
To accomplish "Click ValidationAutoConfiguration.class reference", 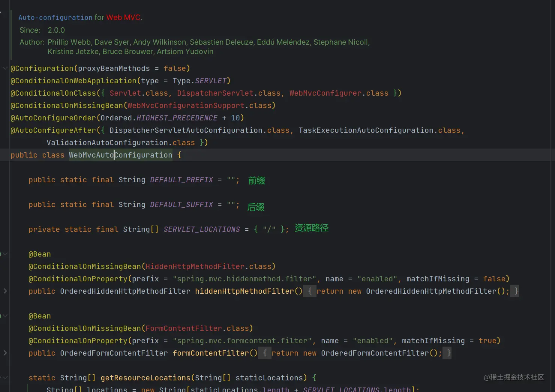I will [121, 143].
